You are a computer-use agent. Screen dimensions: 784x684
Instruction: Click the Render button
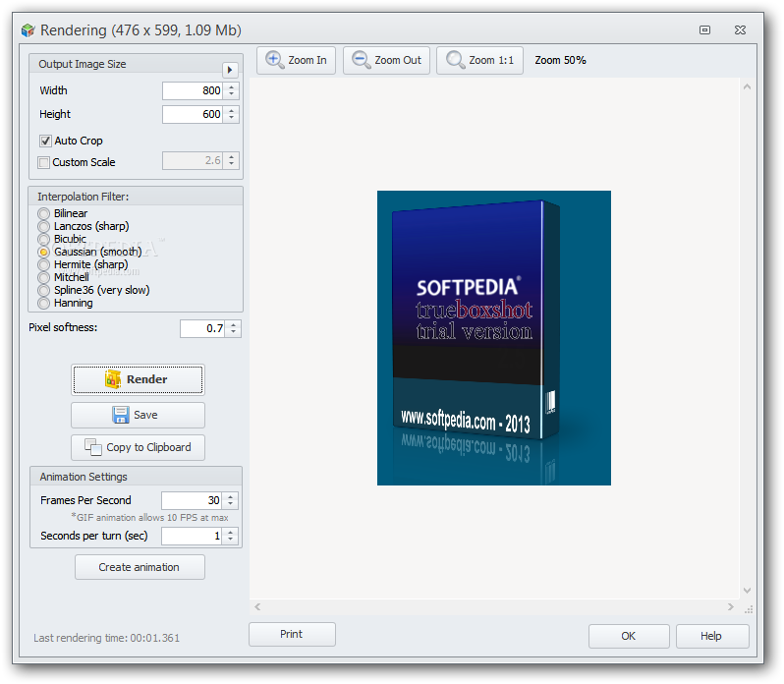pos(138,379)
